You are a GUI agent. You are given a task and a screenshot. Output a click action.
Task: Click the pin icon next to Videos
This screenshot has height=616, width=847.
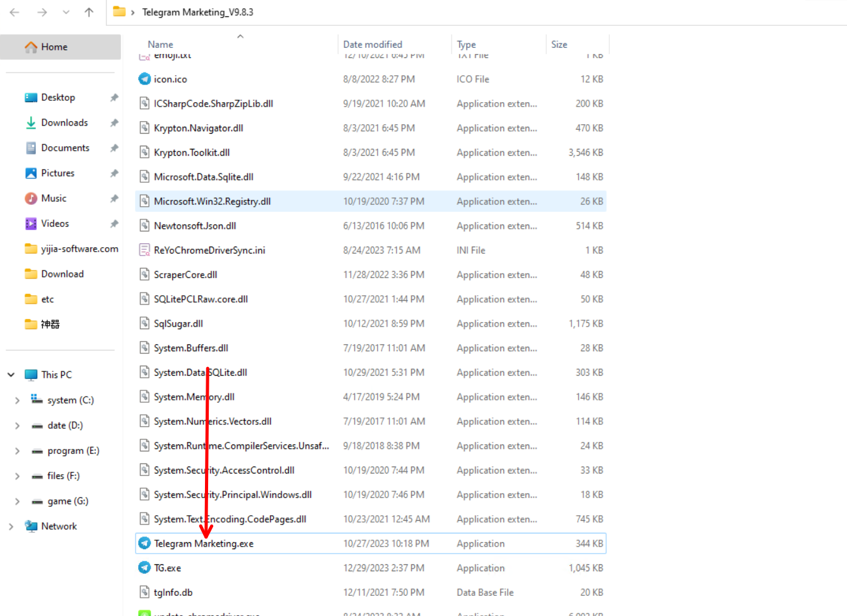(x=114, y=224)
